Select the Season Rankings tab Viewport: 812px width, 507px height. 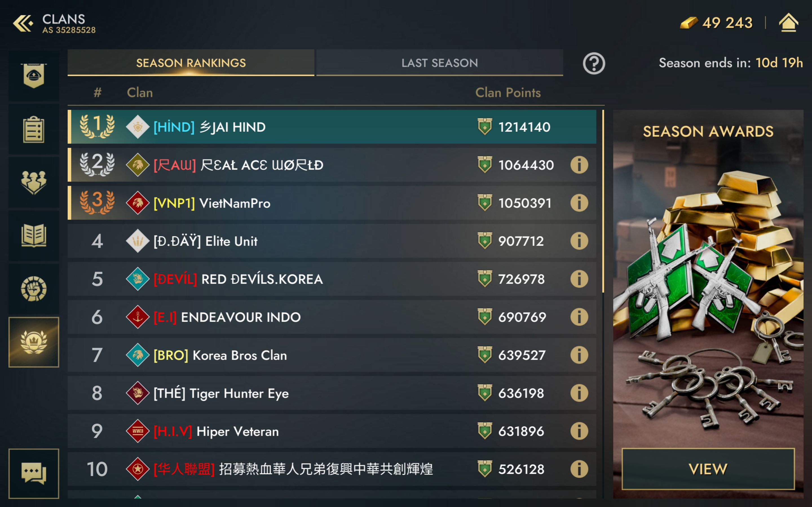191,63
